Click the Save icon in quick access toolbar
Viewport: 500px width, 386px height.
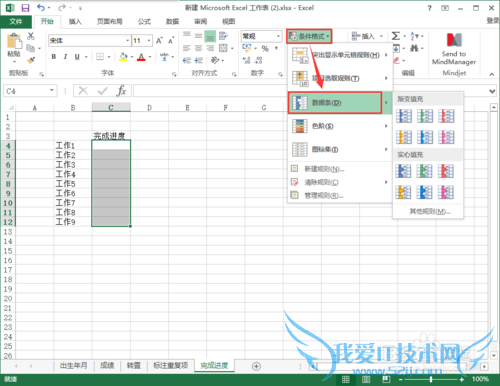tap(25, 8)
